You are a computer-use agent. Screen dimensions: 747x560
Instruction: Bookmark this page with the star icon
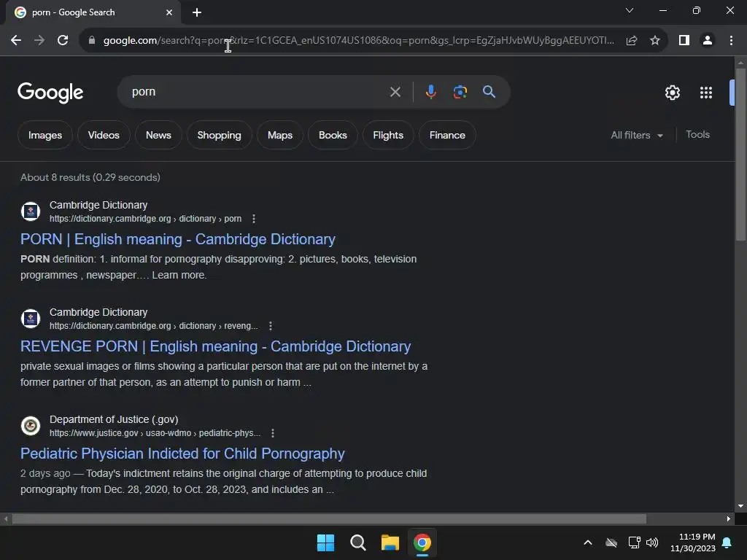pos(655,41)
